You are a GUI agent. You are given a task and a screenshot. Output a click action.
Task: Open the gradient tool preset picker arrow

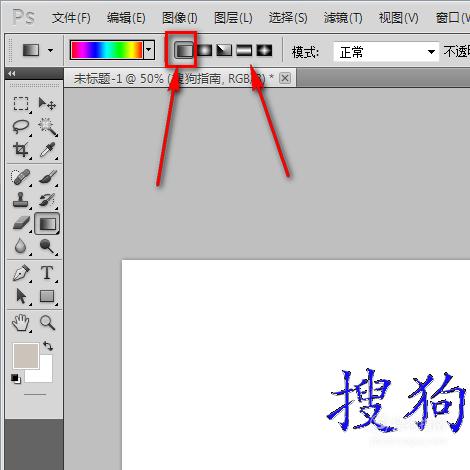pyautogui.click(x=50, y=51)
